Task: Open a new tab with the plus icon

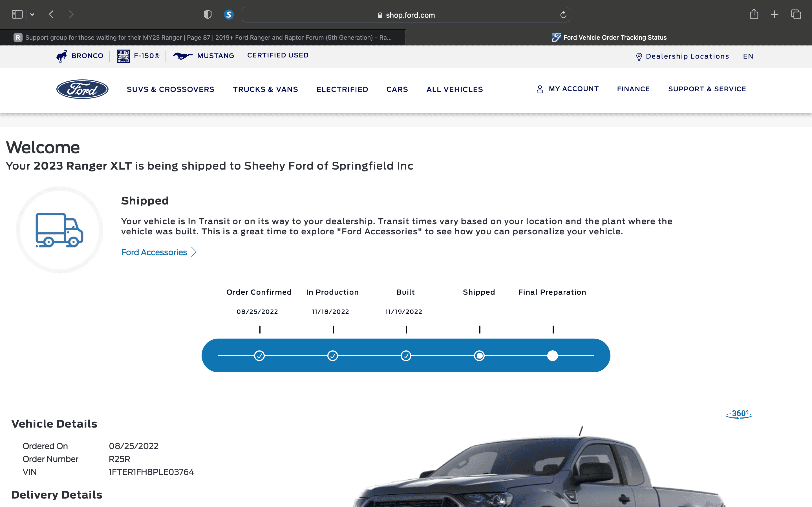Action: pyautogui.click(x=775, y=14)
